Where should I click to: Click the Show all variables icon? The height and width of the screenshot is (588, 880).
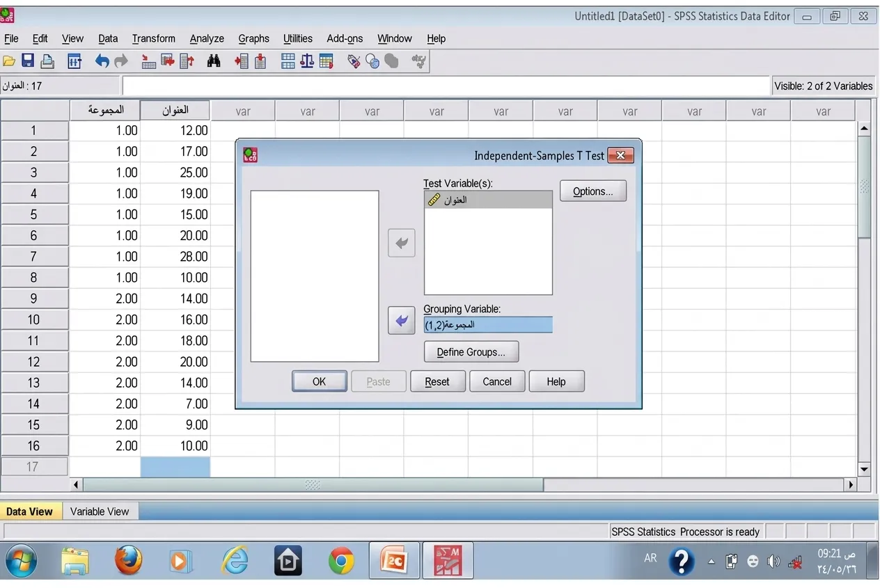pyautogui.click(x=391, y=61)
